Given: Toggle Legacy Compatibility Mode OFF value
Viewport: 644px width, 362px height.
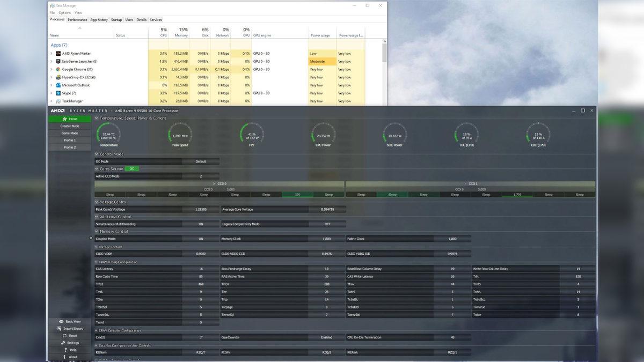Looking at the screenshot, I should pyautogui.click(x=327, y=224).
